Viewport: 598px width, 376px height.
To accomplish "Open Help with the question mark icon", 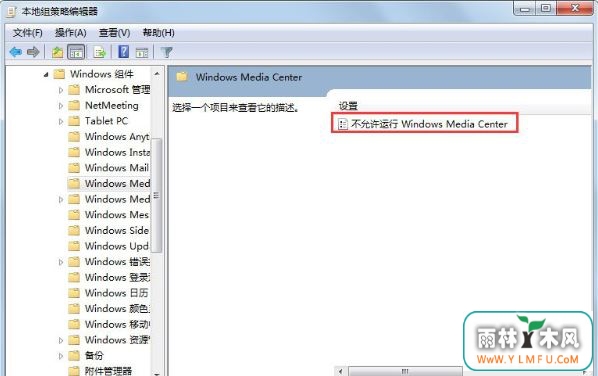I will [x=124, y=52].
